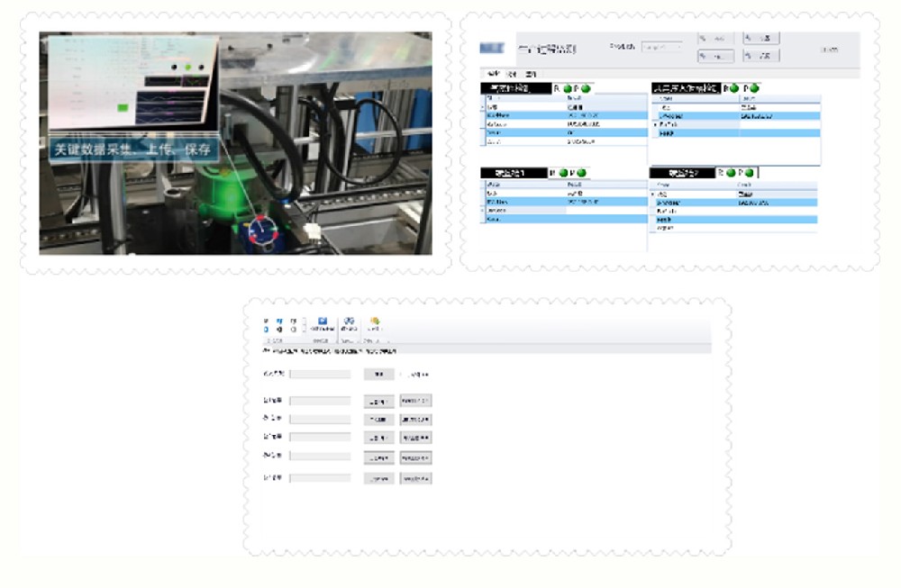Click the button beside the first form field

point(378,375)
